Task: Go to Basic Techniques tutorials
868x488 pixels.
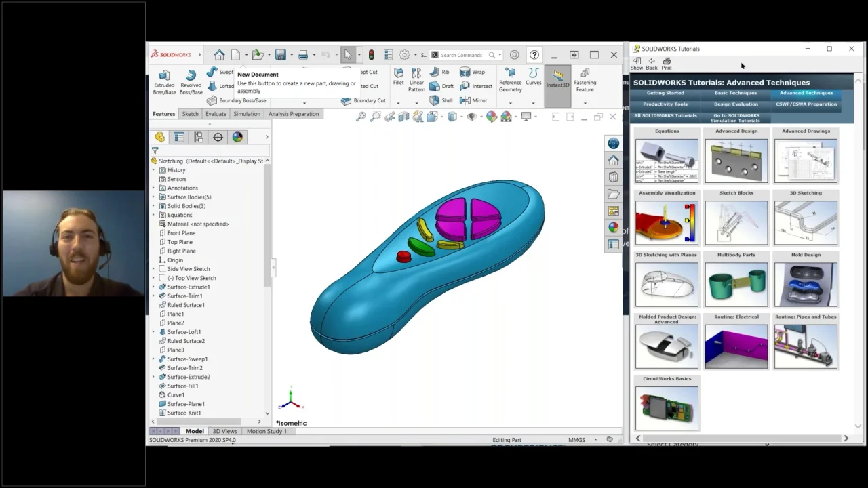Action: (x=736, y=93)
